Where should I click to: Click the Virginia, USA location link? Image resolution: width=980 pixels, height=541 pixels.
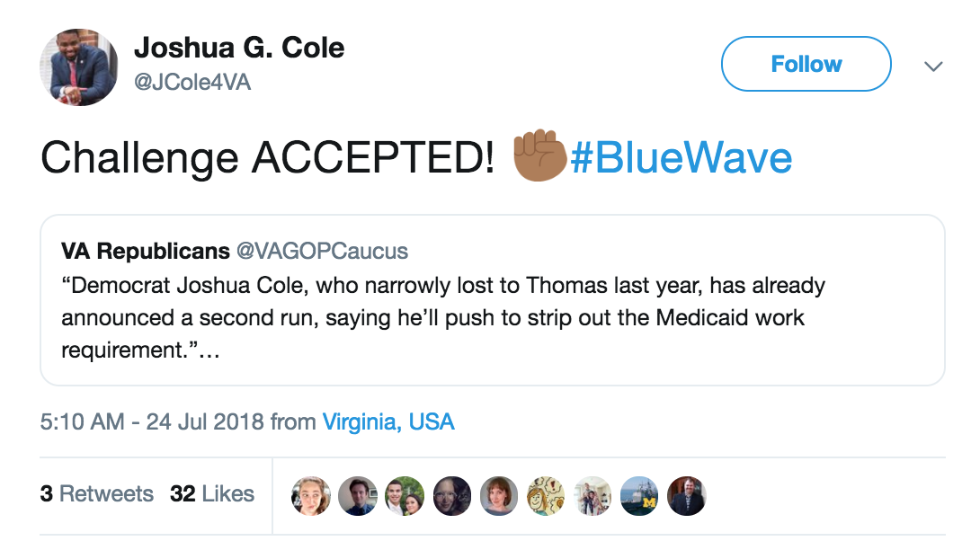click(x=388, y=421)
